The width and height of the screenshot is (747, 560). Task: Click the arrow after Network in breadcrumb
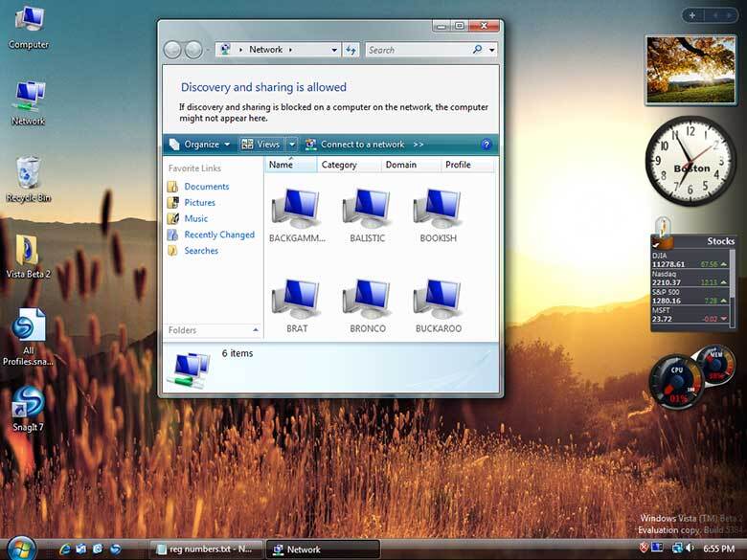click(x=290, y=50)
